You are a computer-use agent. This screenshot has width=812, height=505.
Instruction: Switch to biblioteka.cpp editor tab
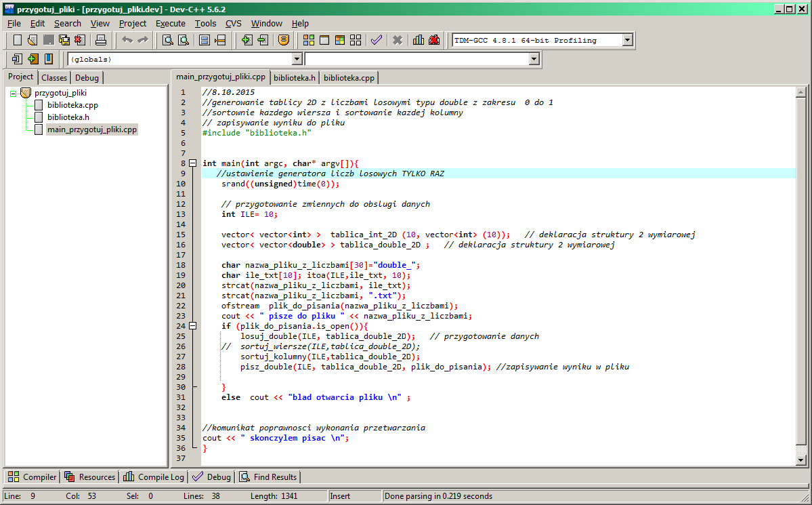point(349,78)
